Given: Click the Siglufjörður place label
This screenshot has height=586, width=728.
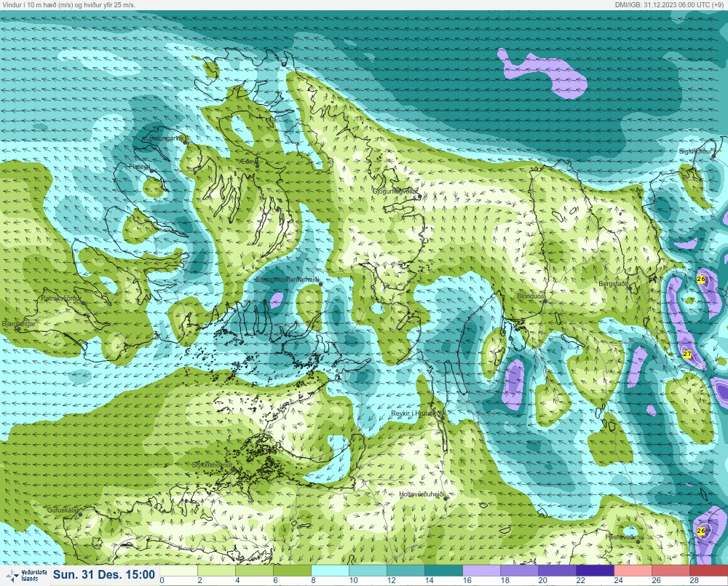Looking at the screenshot, I should coord(695,151).
